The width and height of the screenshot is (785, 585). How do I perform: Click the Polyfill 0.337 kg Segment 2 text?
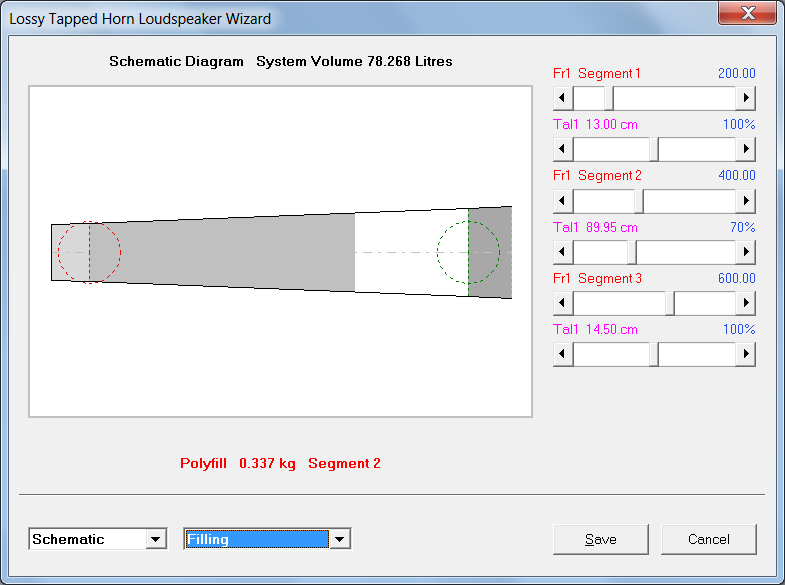280,463
